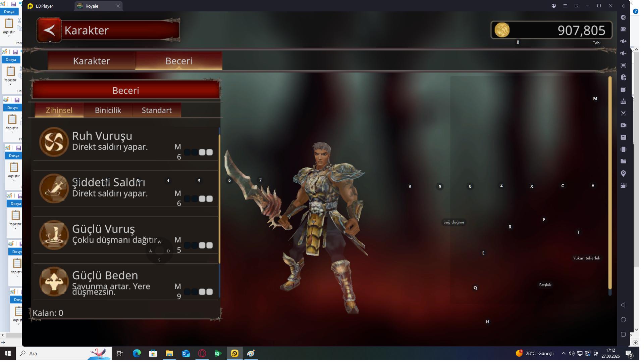This screenshot has width=644, height=362.
Task: Click the Güçlü Beden level pips
Action: pyautogui.click(x=198, y=292)
